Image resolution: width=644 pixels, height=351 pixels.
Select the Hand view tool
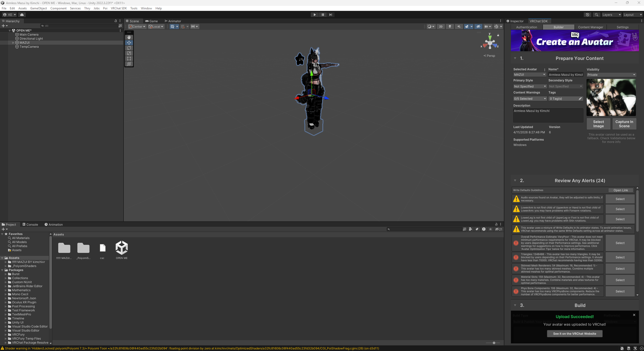coord(129,37)
